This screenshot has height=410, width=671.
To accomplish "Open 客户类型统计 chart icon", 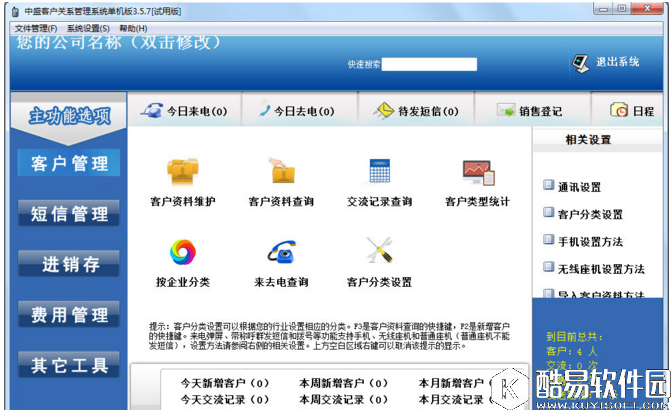I will click(478, 172).
